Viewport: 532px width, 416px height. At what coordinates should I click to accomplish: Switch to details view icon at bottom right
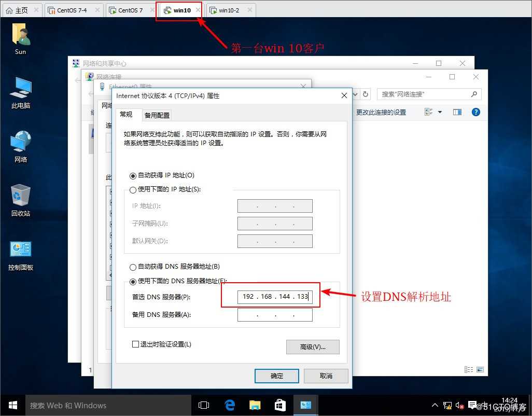point(469,369)
